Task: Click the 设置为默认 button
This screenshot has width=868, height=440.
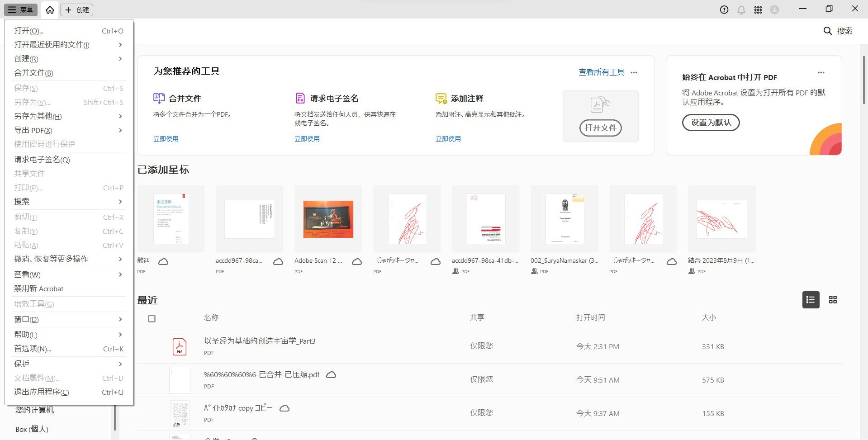Action: click(x=710, y=123)
